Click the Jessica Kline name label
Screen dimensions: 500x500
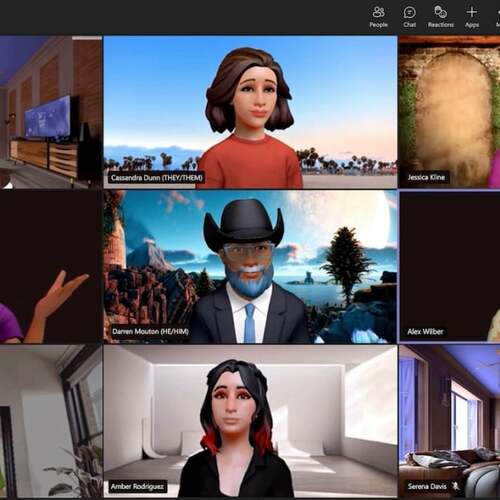426,177
